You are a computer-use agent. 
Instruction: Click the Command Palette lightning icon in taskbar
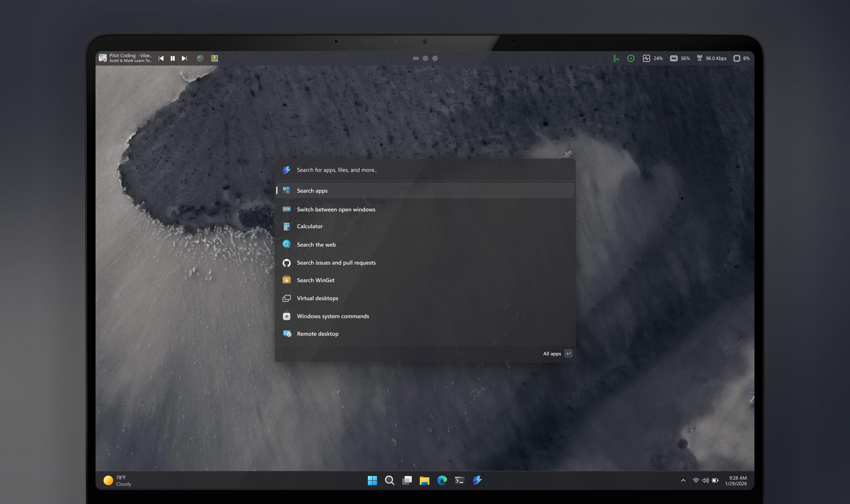(477, 480)
